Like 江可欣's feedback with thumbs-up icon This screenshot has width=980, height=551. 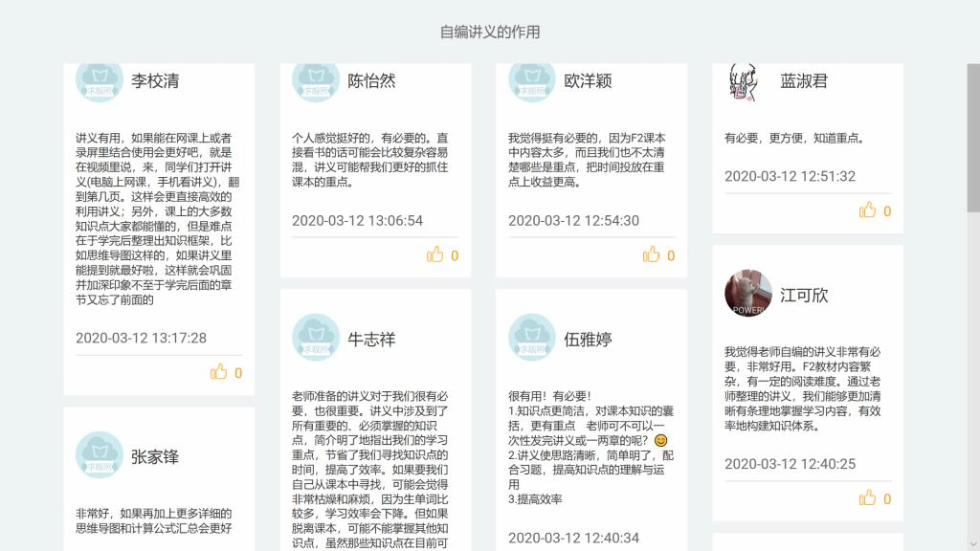(x=868, y=497)
